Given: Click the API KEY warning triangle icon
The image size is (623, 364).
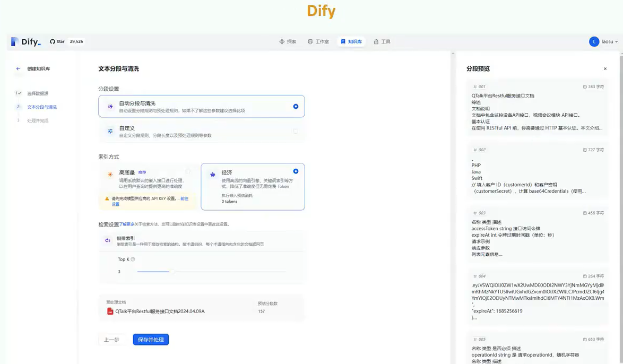Looking at the screenshot, I should (107, 198).
